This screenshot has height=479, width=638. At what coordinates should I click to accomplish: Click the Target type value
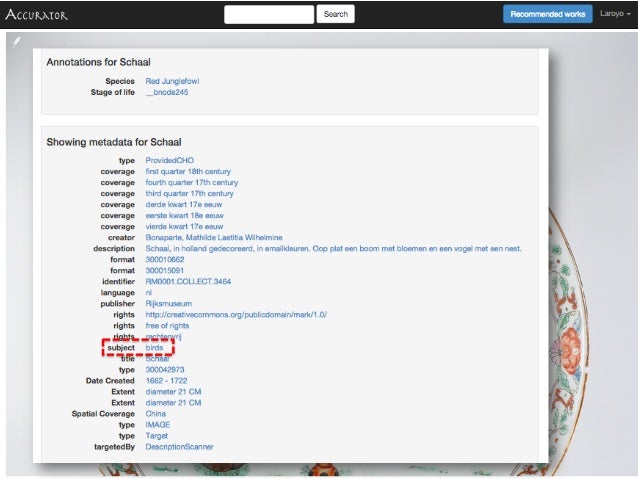coord(157,435)
